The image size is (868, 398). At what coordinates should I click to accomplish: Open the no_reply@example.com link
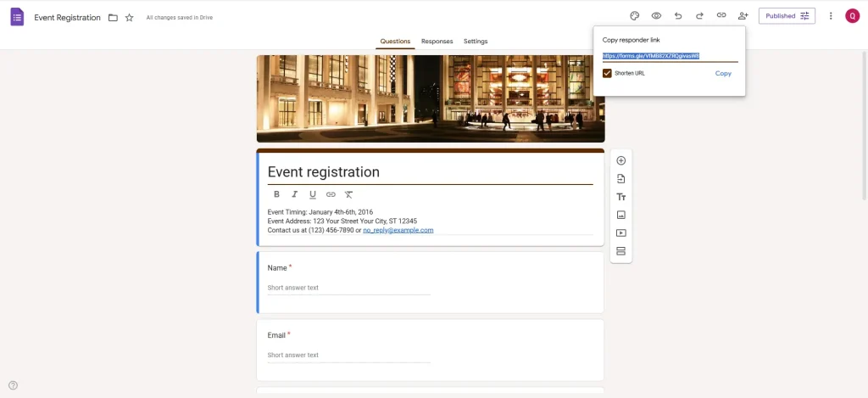pyautogui.click(x=398, y=230)
